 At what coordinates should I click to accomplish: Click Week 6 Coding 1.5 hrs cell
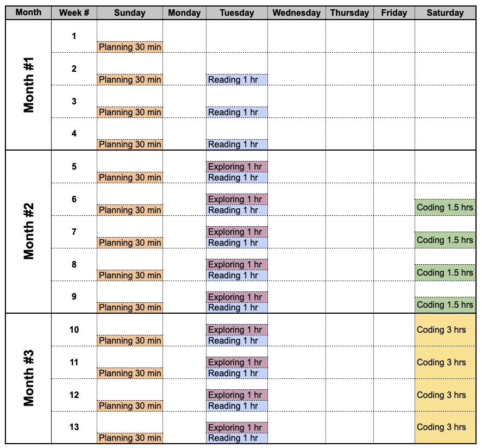click(445, 207)
